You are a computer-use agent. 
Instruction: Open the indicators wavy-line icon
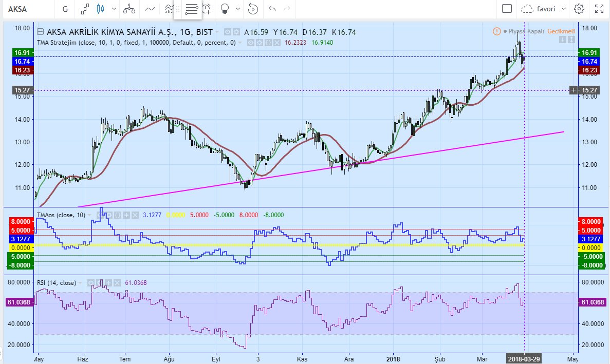pyautogui.click(x=150, y=9)
